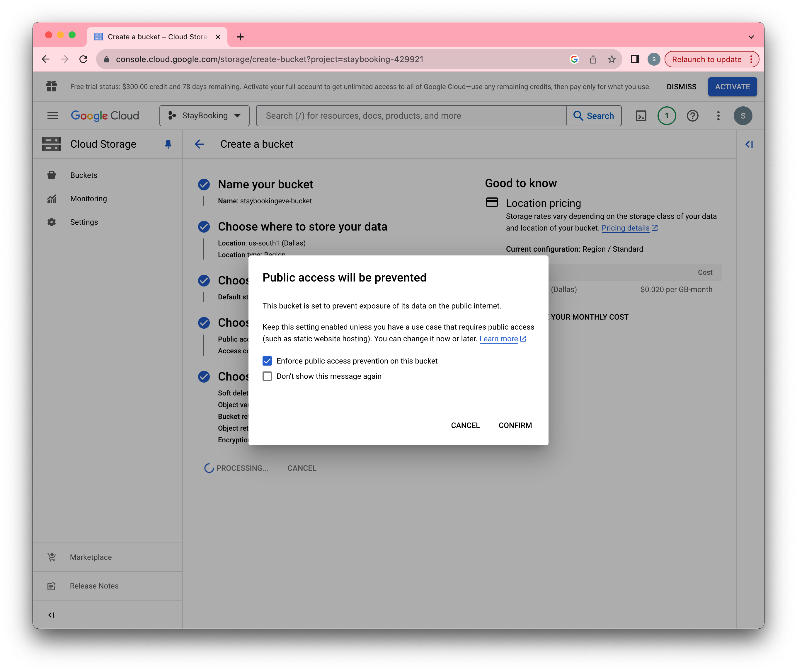Screen dimensions: 797x672
Task: Click the Buckets icon in left navigation
Action: click(x=52, y=175)
